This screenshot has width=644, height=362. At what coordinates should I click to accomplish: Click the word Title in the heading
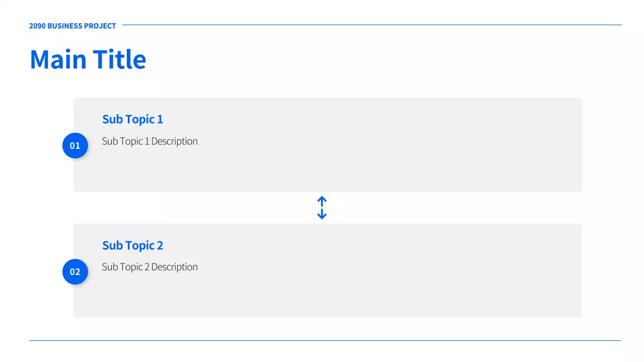pos(119,59)
